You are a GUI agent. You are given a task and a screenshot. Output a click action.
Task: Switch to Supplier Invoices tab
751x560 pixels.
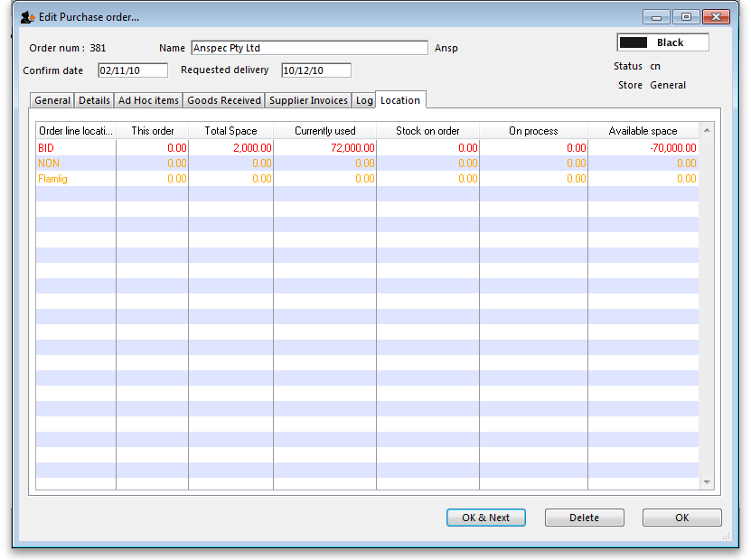click(308, 100)
